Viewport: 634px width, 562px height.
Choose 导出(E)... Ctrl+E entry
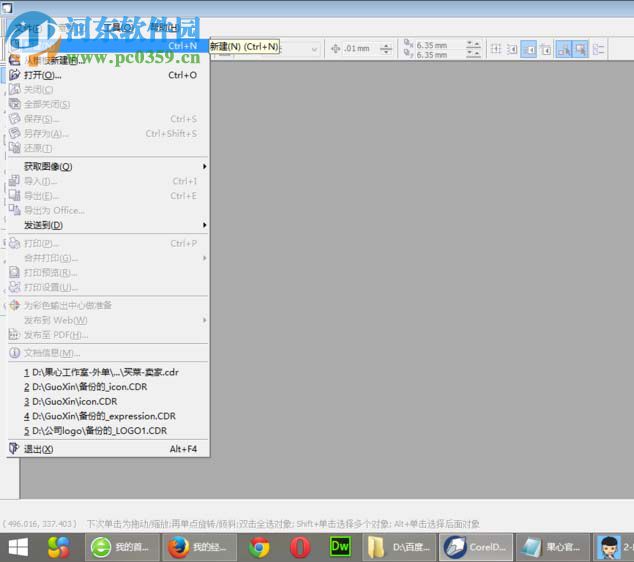pyautogui.click(x=108, y=196)
